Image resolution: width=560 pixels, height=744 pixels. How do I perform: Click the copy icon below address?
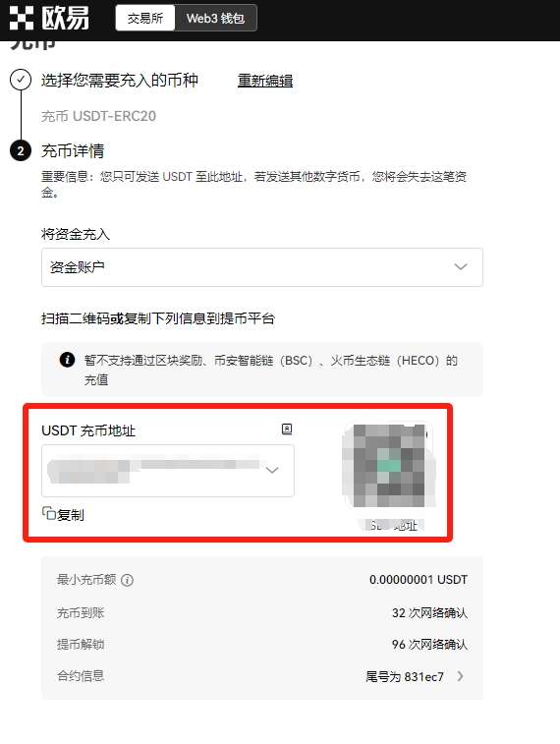[49, 513]
